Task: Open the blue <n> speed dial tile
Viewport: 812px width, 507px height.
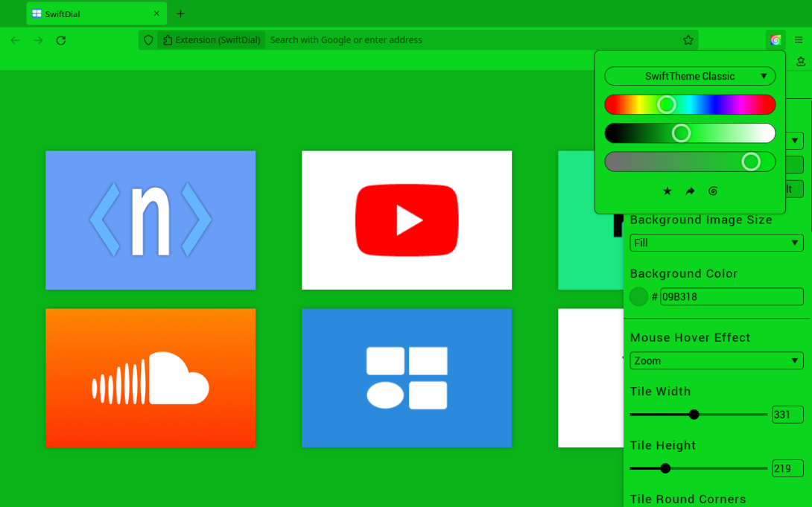Action: [150, 220]
